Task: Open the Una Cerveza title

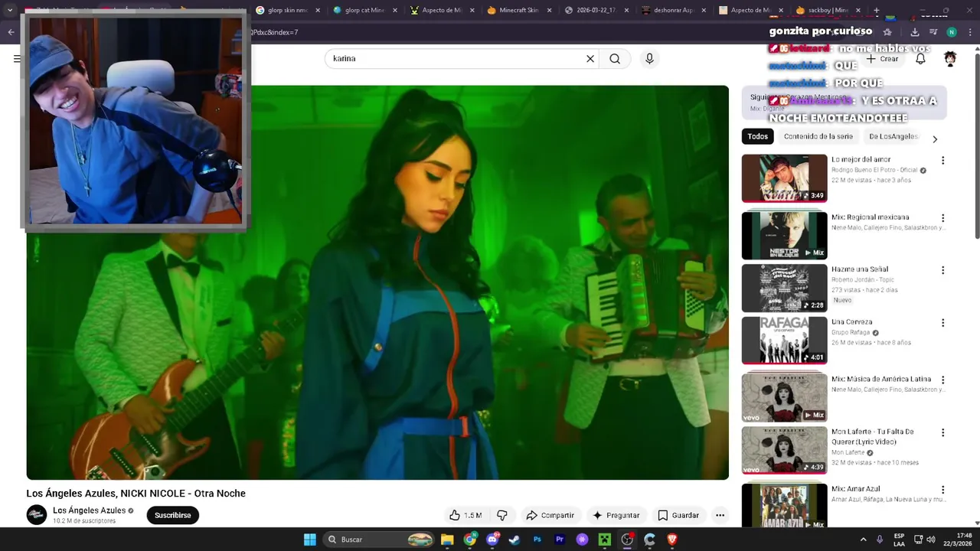Action: [851, 322]
